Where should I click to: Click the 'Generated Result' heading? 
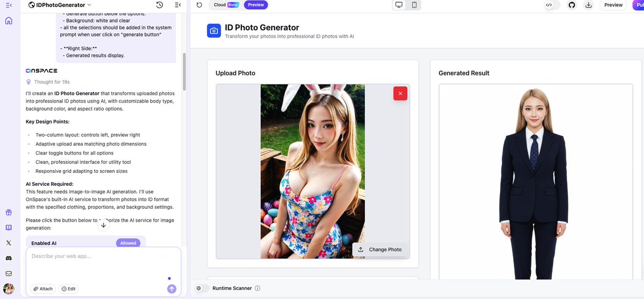(464, 73)
